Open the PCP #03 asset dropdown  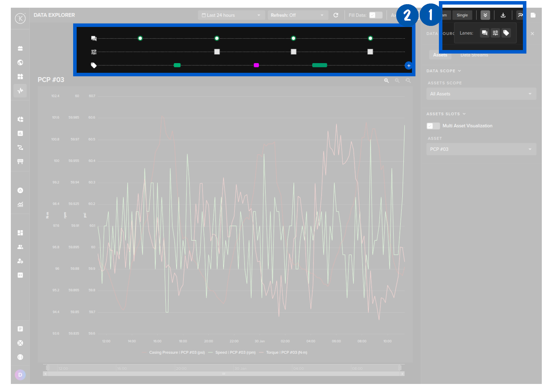tap(481, 149)
